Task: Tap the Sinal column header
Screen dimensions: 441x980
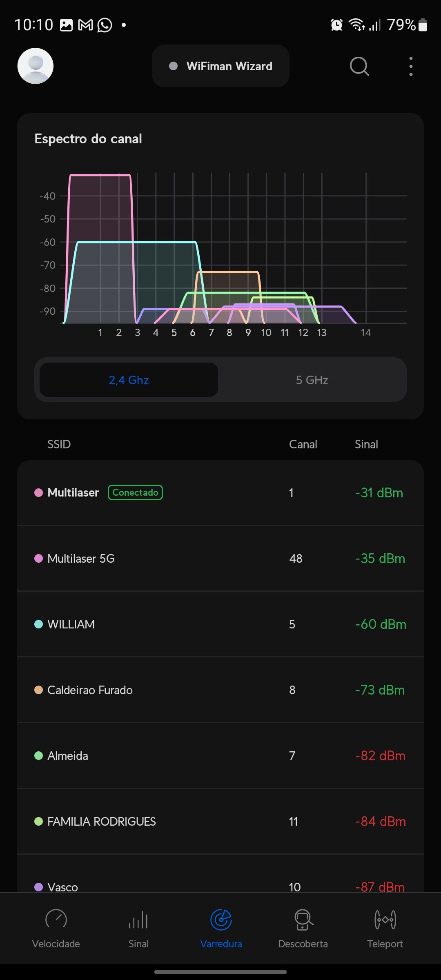Action: (x=366, y=444)
